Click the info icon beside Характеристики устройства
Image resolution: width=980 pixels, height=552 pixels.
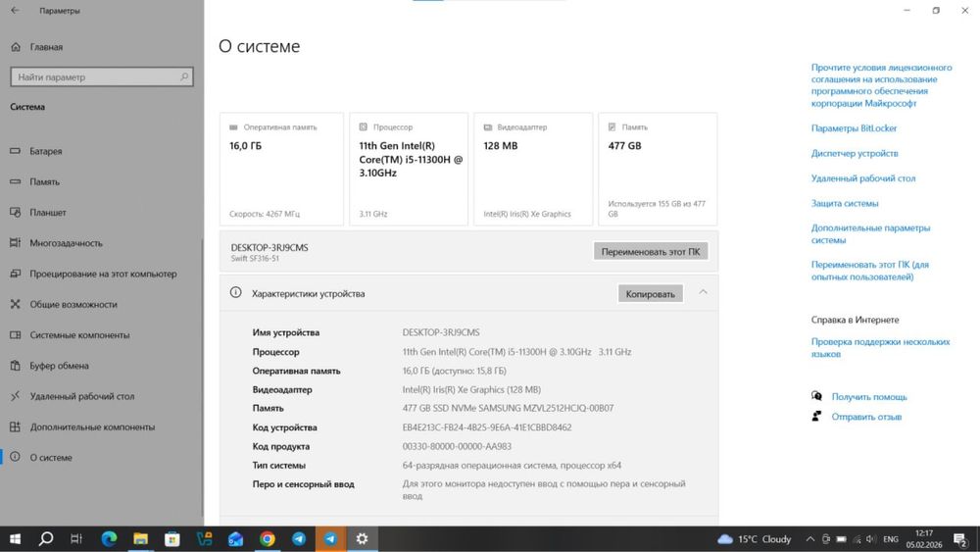pos(235,292)
